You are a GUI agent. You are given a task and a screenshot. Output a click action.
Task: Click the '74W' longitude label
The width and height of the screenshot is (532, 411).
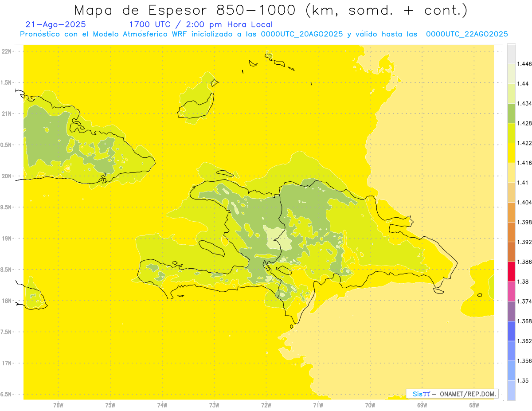(162, 405)
